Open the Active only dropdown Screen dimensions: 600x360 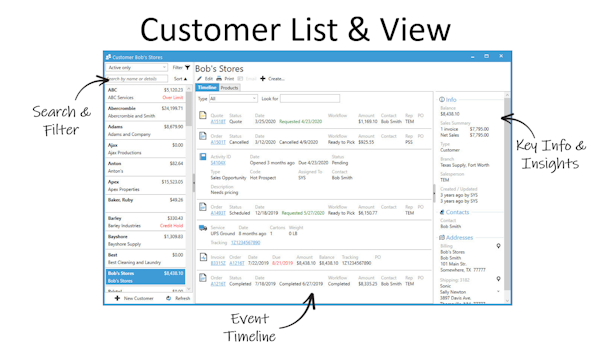[137, 68]
